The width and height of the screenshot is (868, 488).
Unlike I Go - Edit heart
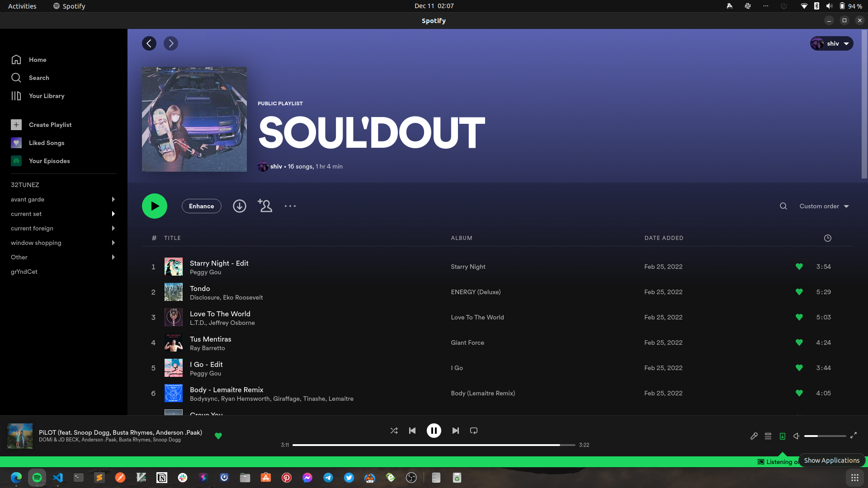(x=799, y=368)
